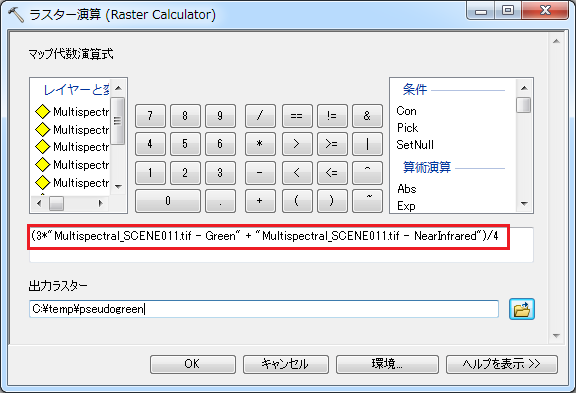
Task: Click the output raster path field
Action: [x=264, y=309]
